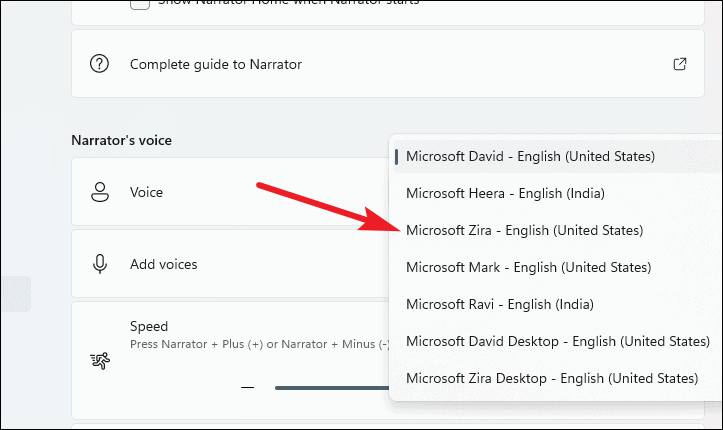Open the Add voices option
Image resolution: width=723 pixels, height=430 pixels.
pyautogui.click(x=163, y=264)
